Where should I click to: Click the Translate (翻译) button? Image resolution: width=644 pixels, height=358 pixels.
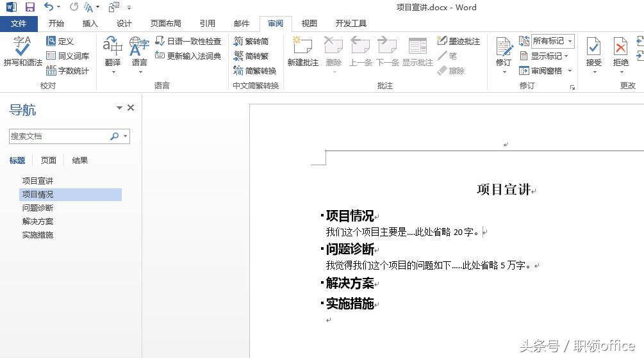113,55
